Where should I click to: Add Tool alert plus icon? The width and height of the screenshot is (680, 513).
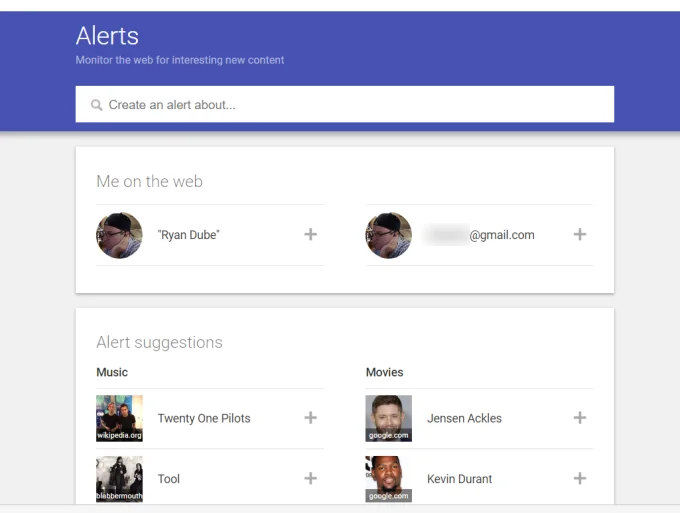pyautogui.click(x=310, y=479)
